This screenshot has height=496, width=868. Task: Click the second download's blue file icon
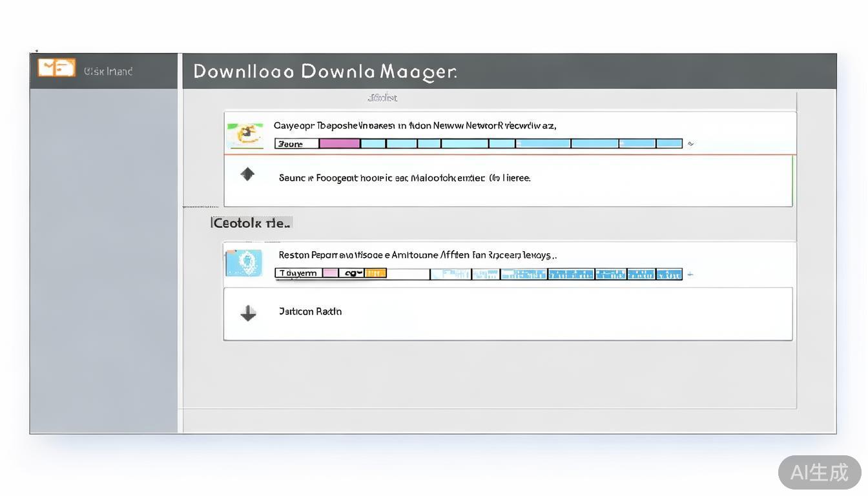[245, 263]
